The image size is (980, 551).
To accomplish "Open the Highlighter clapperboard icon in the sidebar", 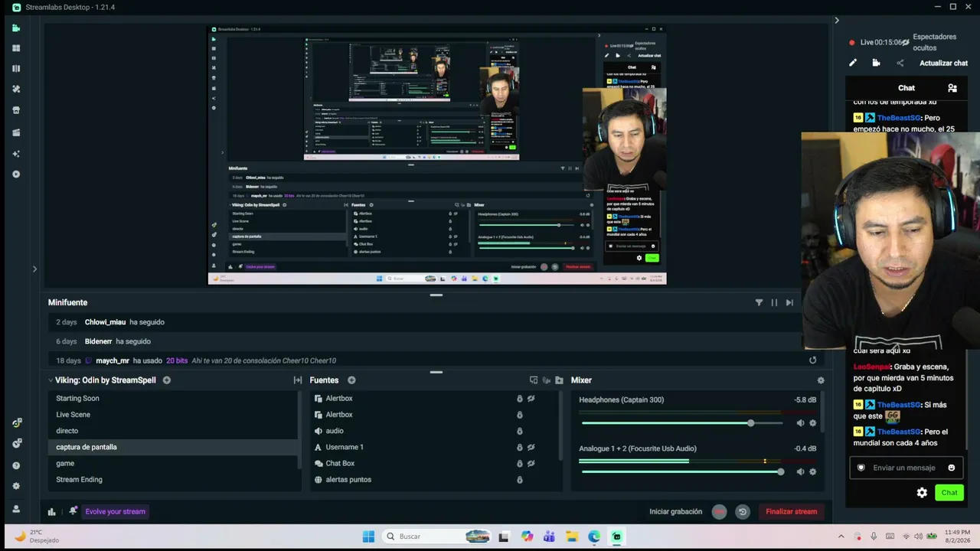I will click(16, 132).
